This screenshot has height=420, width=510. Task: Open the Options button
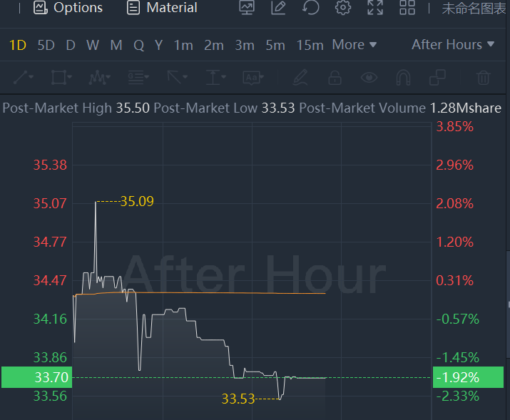point(68,8)
